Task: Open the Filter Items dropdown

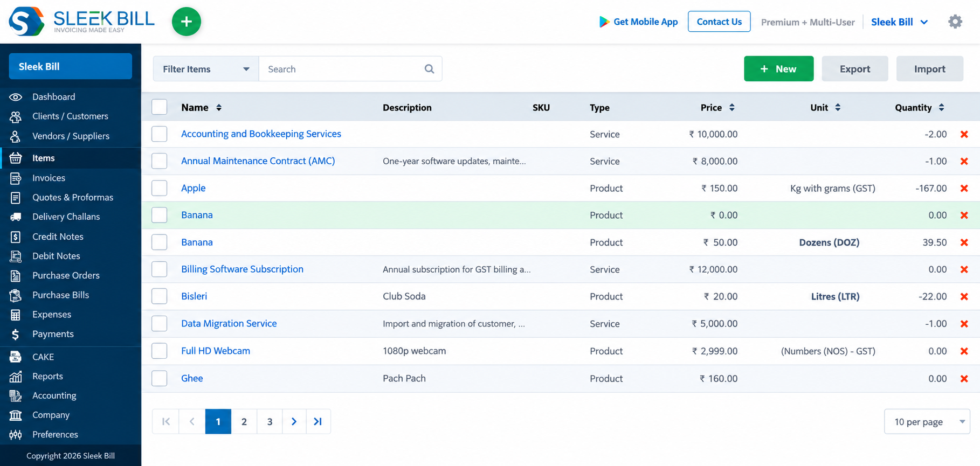Action: coord(206,69)
